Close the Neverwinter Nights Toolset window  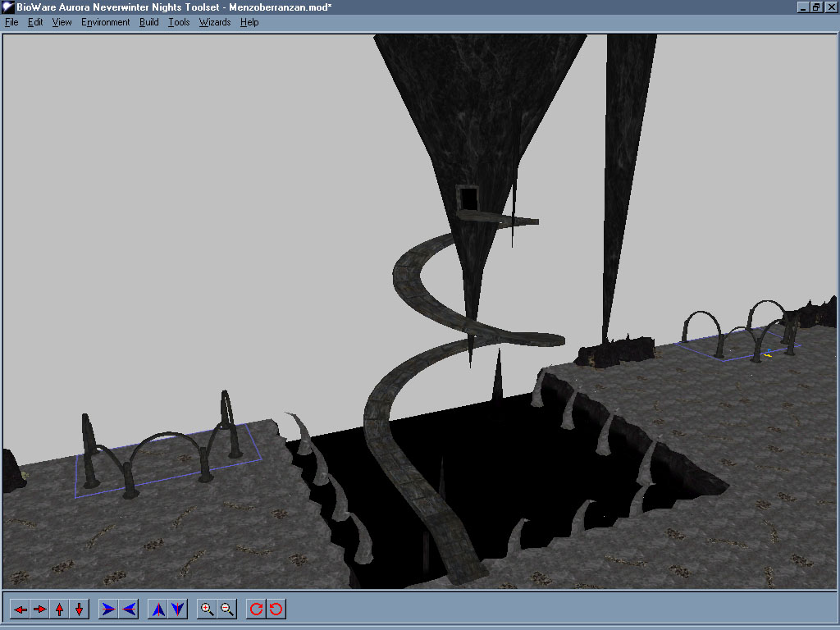pos(831,7)
